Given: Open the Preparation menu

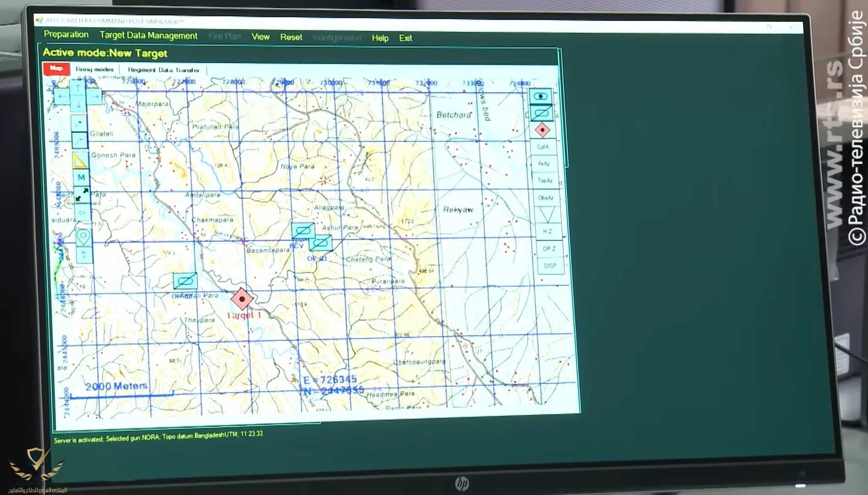Looking at the screenshot, I should pyautogui.click(x=66, y=34).
